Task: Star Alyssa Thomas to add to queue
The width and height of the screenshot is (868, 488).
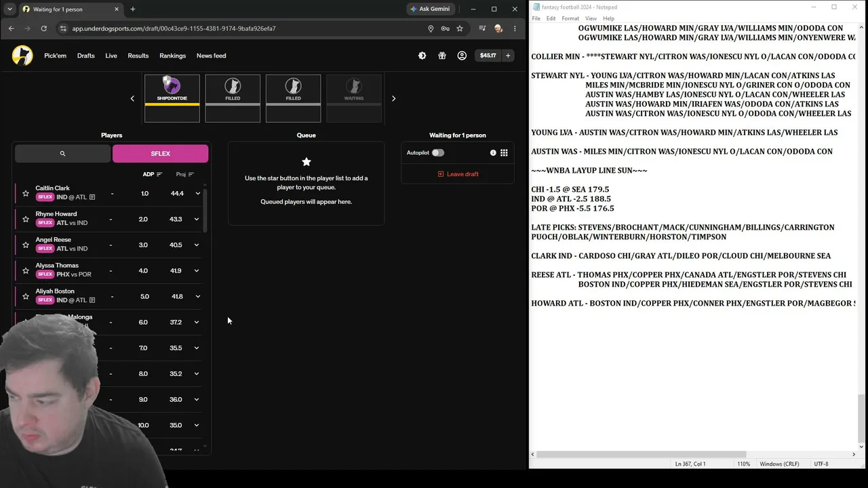Action: (x=26, y=270)
